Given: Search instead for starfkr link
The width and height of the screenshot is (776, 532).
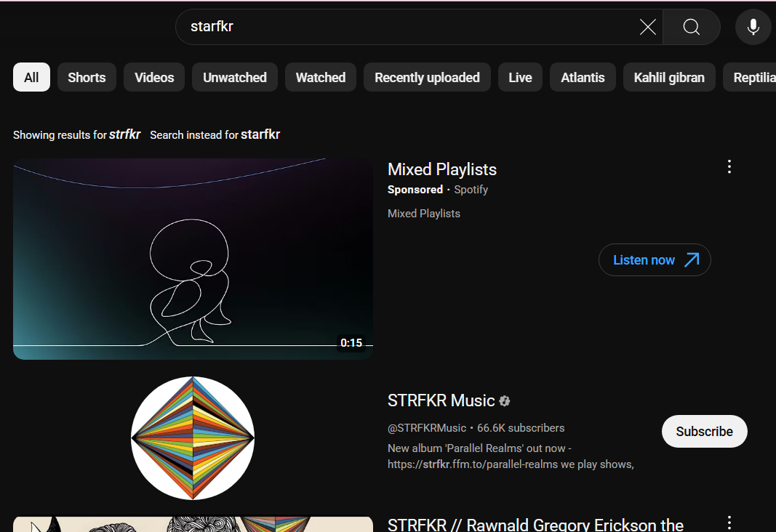Looking at the screenshot, I should [260, 134].
